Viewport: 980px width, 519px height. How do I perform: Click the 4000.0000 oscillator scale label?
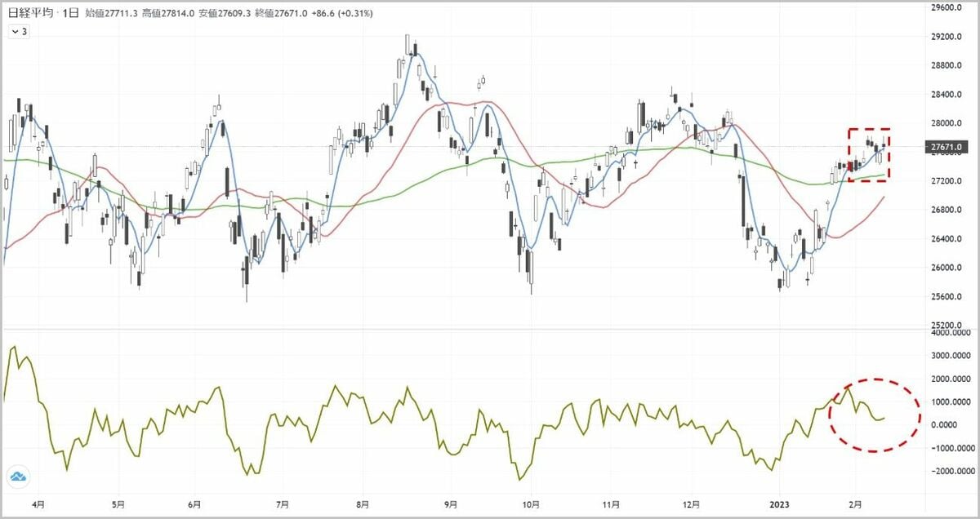[x=951, y=333]
